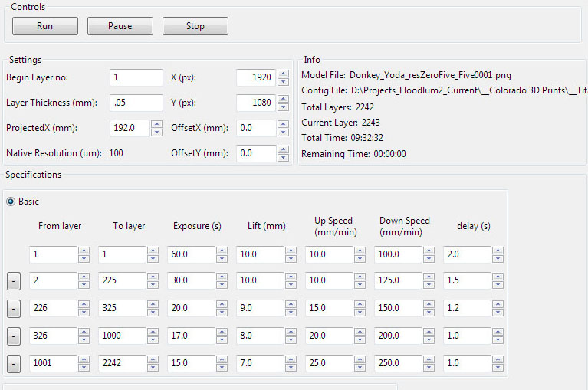Remove the layer 2 to 225 row
588x390 pixels.
click(x=13, y=281)
